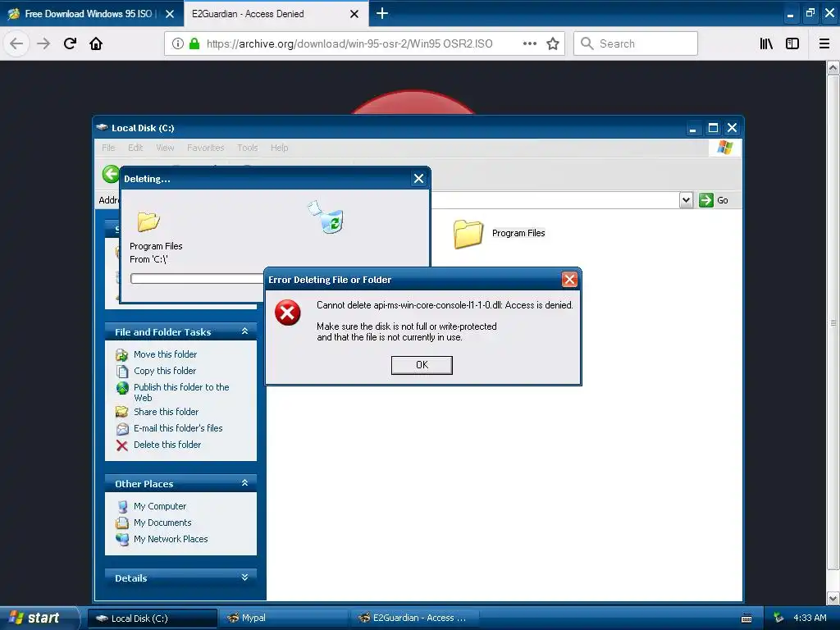Click the Windows flag logo in Explorer
Viewport: 840px width, 630px height.
[x=725, y=148]
